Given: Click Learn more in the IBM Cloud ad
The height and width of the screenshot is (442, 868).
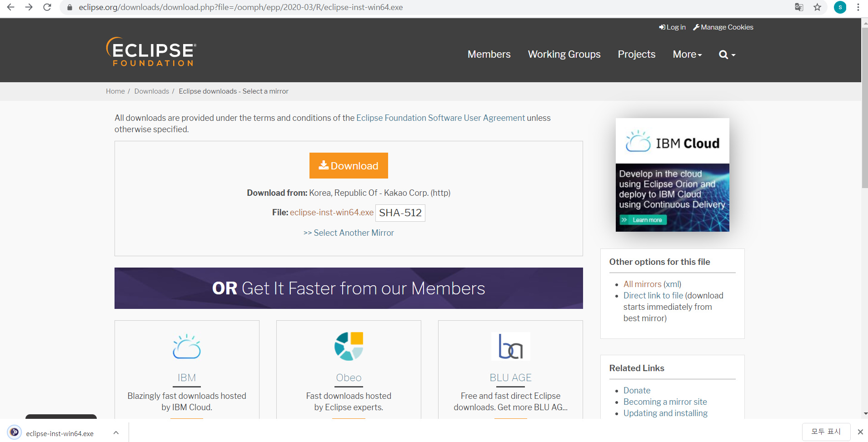Looking at the screenshot, I should point(644,220).
